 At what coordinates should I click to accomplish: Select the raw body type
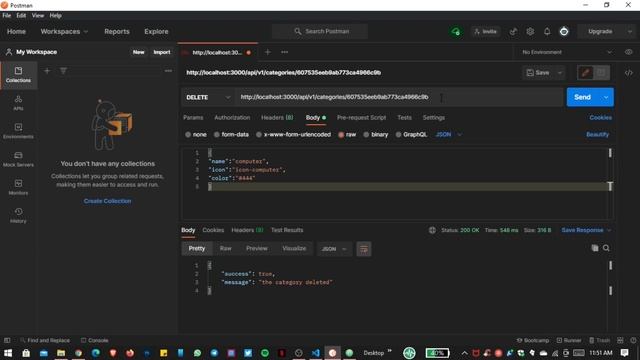coord(347,135)
